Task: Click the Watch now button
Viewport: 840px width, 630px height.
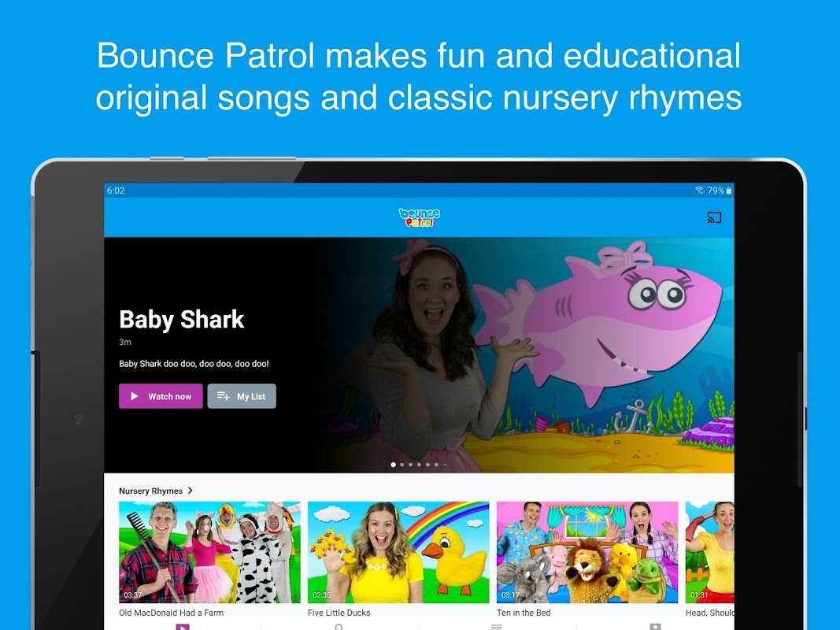Action: pos(161,396)
